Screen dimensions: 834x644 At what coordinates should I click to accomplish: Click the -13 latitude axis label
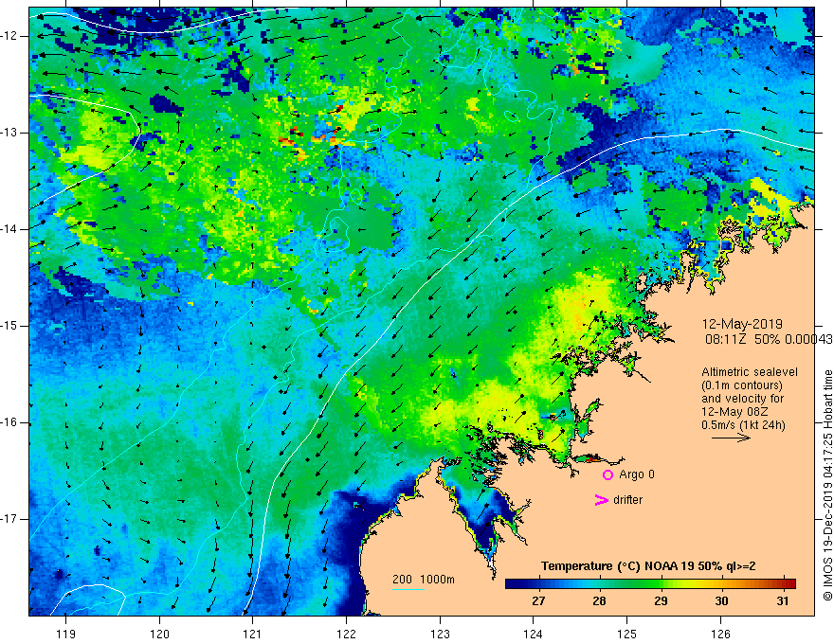click(x=10, y=133)
